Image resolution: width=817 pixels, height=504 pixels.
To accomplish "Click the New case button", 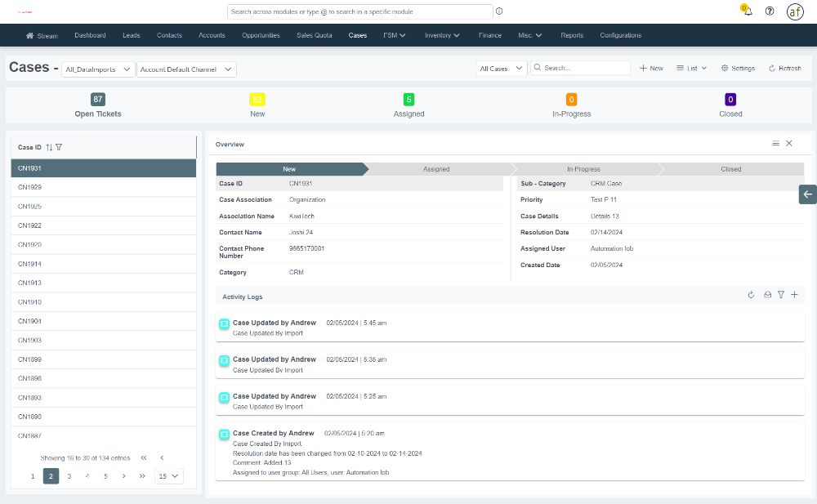I will click(x=651, y=69).
